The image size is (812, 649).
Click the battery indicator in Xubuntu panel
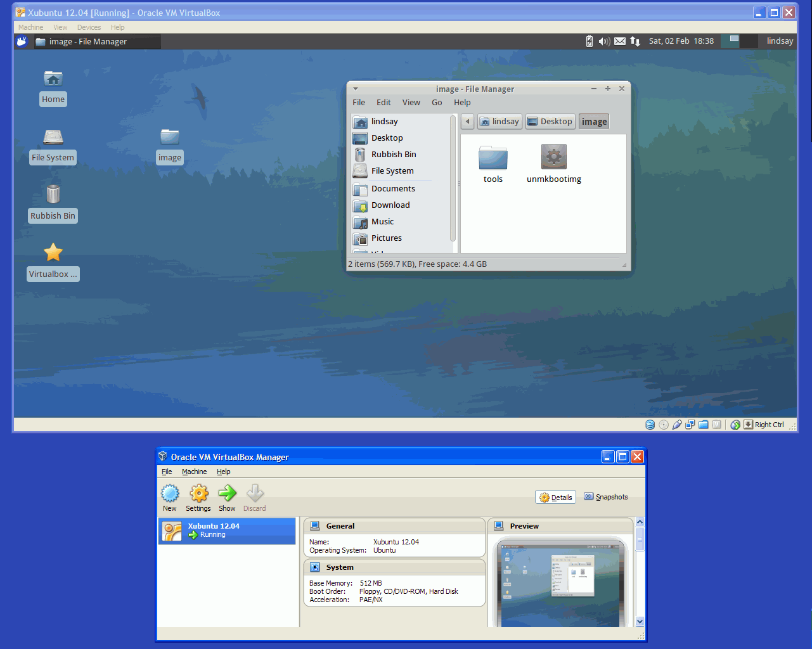[x=590, y=41]
